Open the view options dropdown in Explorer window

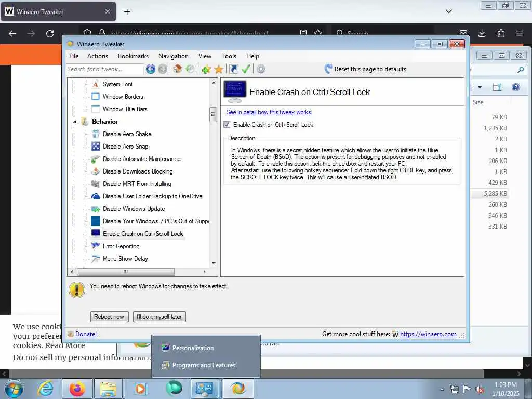tap(480, 87)
